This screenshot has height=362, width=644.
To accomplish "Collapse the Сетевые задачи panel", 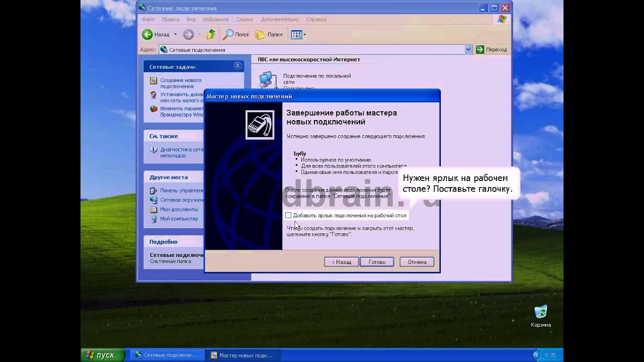I will (x=237, y=66).
